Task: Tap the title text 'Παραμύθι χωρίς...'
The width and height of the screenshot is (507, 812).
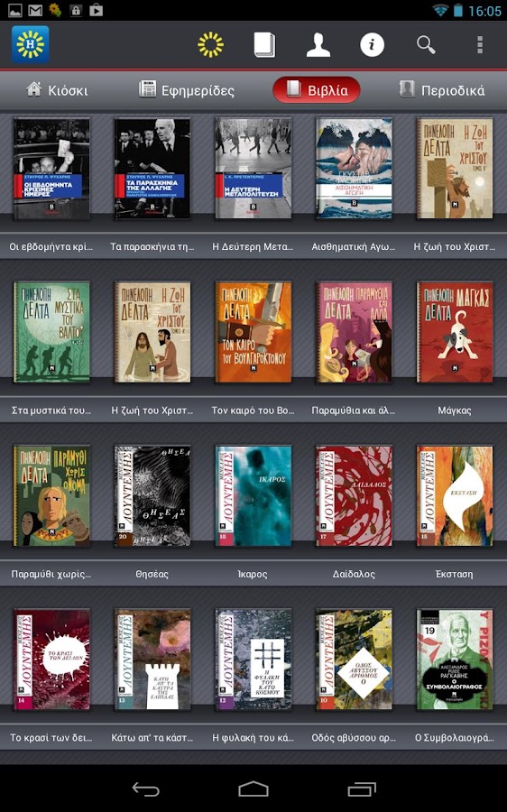Action: click(x=51, y=575)
